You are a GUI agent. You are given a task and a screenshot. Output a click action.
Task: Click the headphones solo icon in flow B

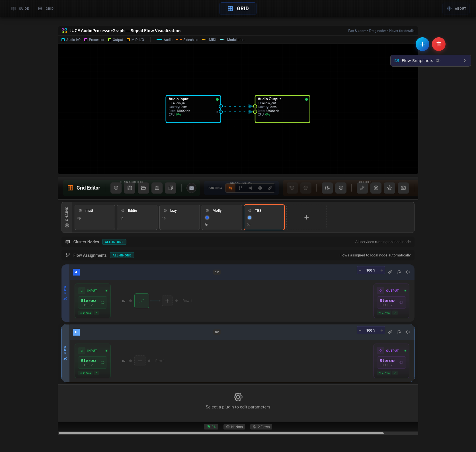[399, 332]
